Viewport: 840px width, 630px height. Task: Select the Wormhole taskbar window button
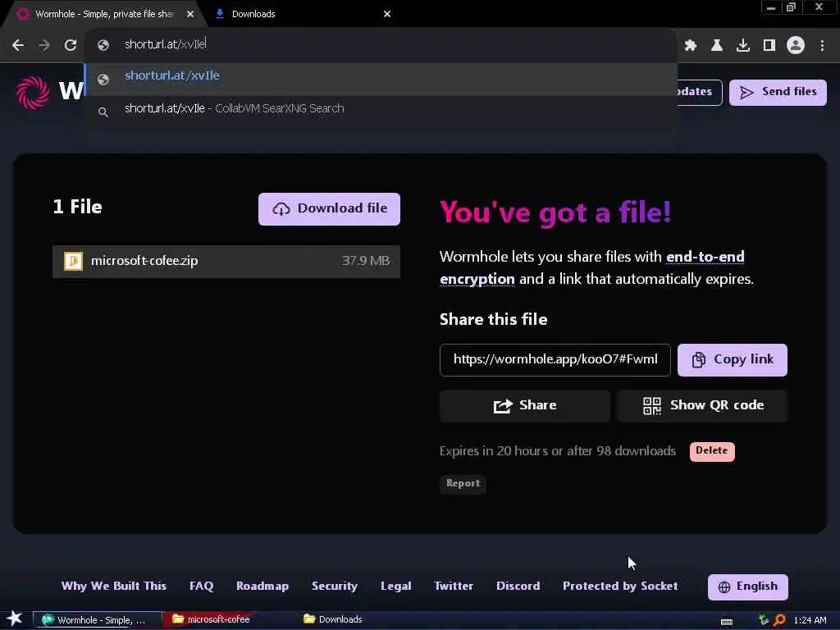(x=98, y=620)
